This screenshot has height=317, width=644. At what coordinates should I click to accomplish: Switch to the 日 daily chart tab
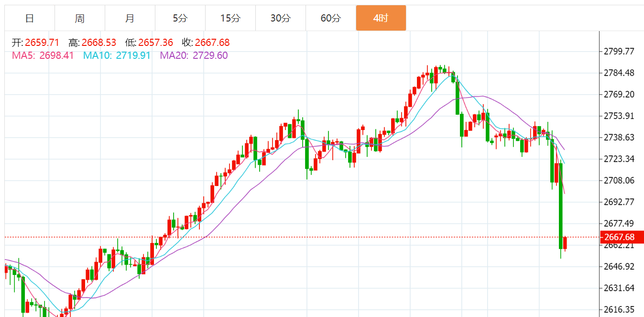tap(30, 18)
